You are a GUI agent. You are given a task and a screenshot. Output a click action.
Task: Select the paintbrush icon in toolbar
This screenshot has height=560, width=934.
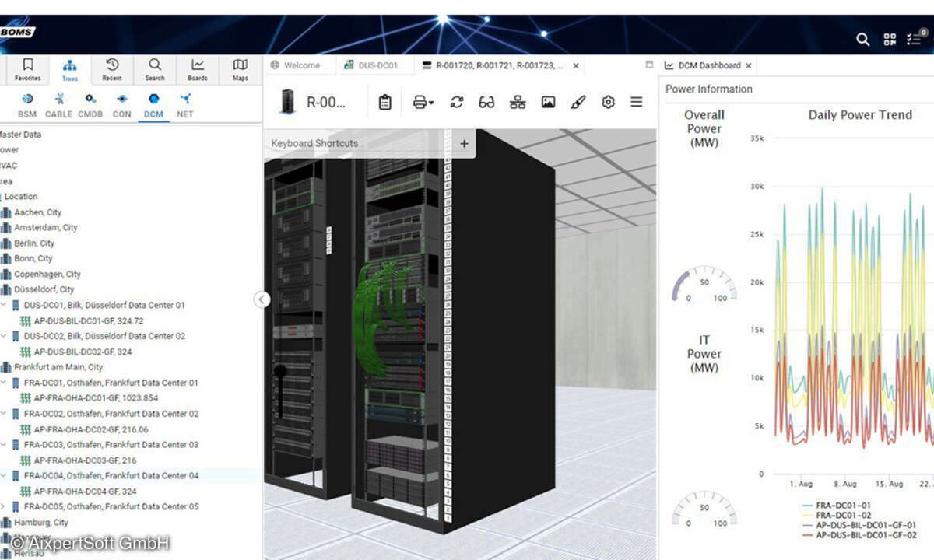pyautogui.click(x=578, y=102)
